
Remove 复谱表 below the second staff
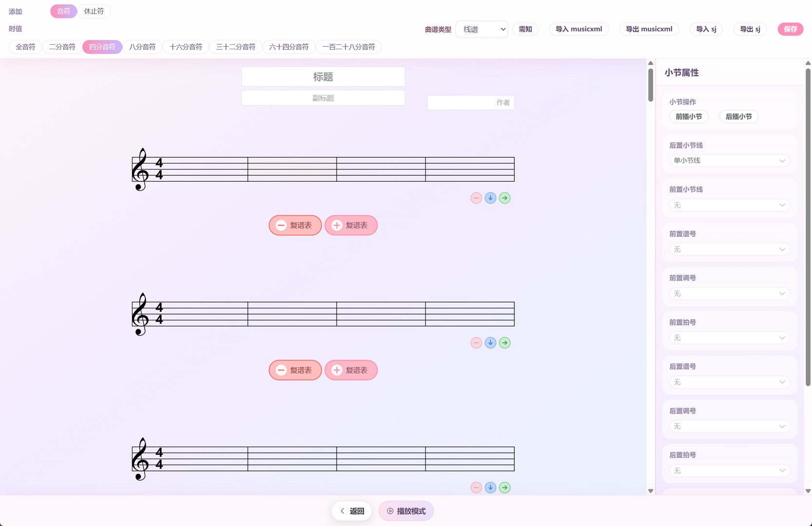[295, 370]
